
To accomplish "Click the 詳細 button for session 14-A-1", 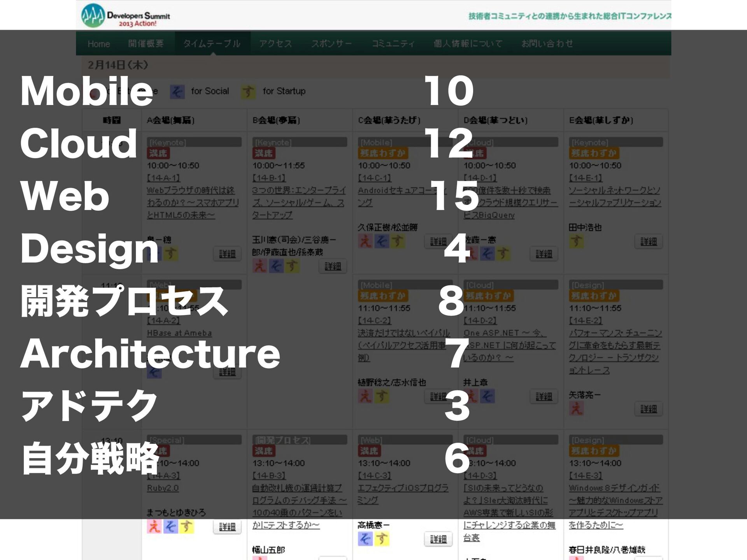I will click(x=227, y=254).
